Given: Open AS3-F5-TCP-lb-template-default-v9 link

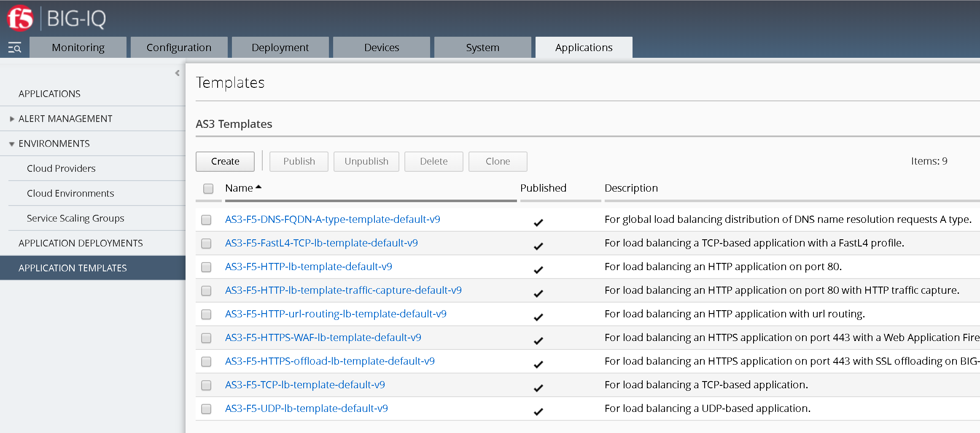Looking at the screenshot, I should (x=305, y=384).
